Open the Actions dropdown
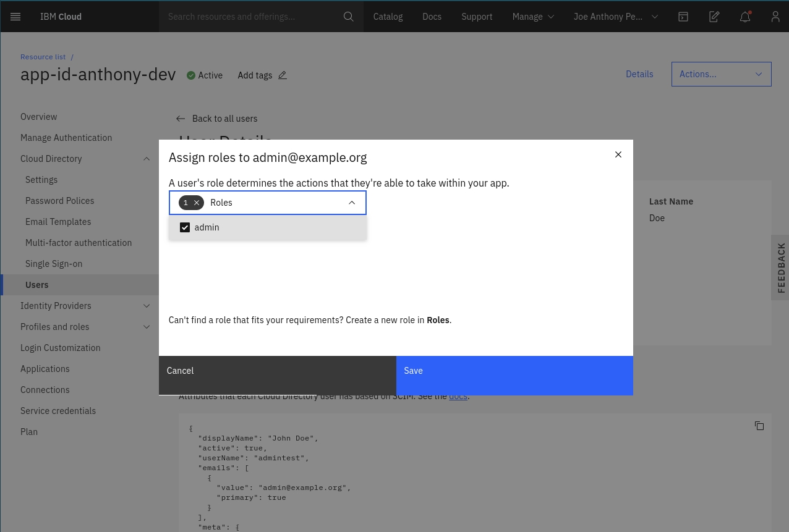Screen dimensions: 789x532 coord(721,74)
